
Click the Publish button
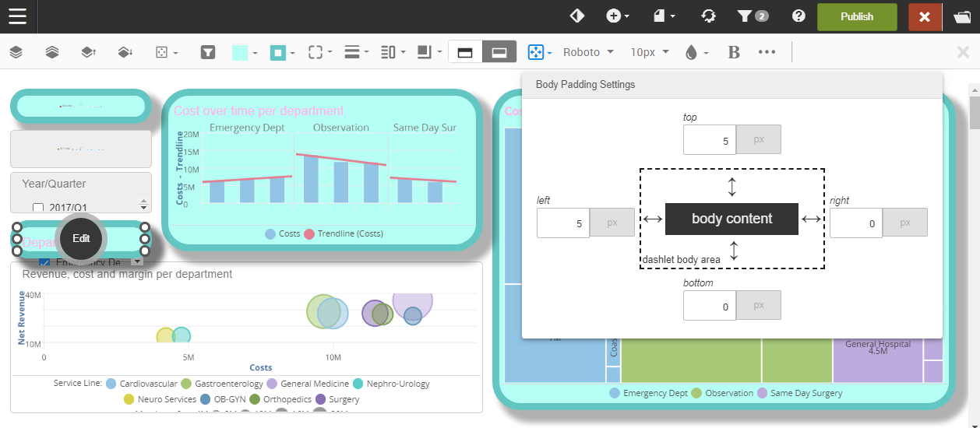(x=857, y=16)
